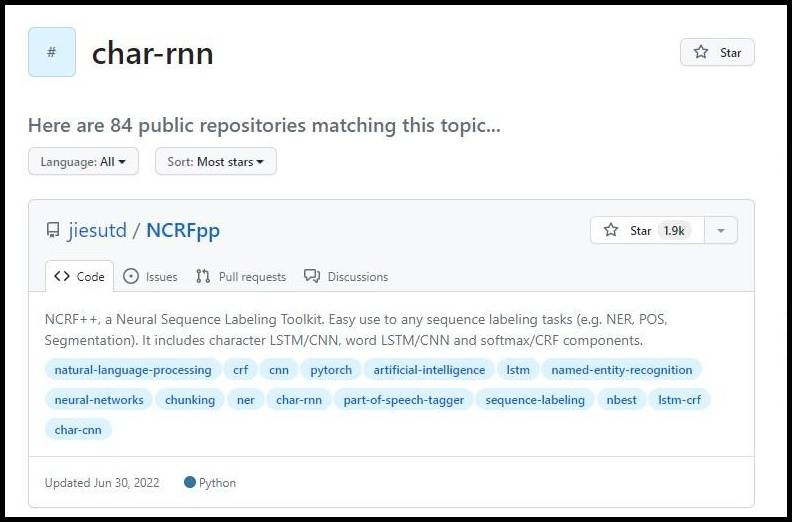This screenshot has width=792, height=522.
Task: Open the Discussions tab
Action: 346,276
